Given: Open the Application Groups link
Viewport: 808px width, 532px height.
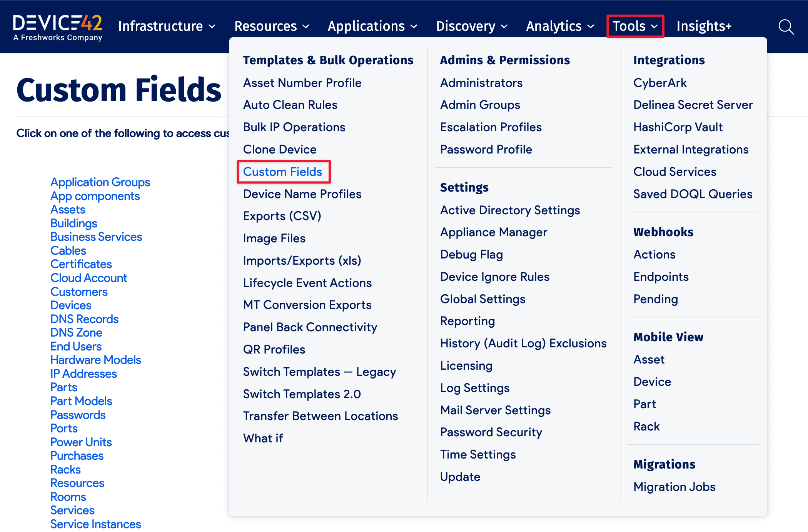Looking at the screenshot, I should click(100, 182).
